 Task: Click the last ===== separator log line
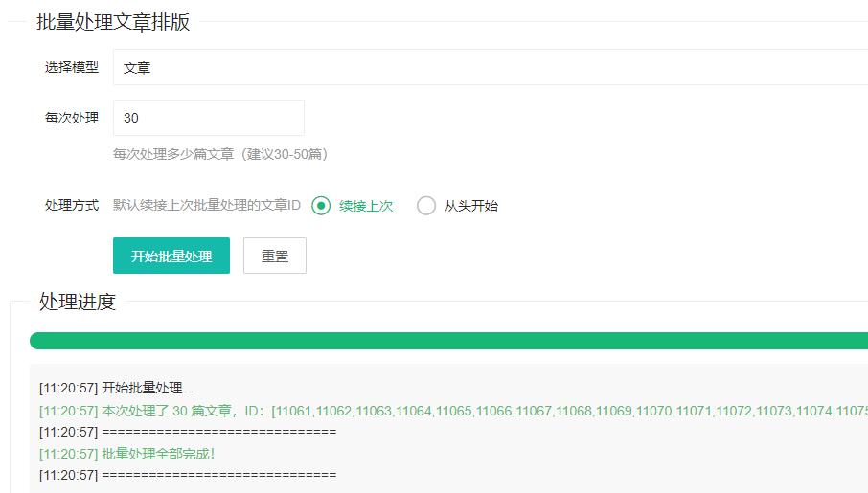[218, 475]
